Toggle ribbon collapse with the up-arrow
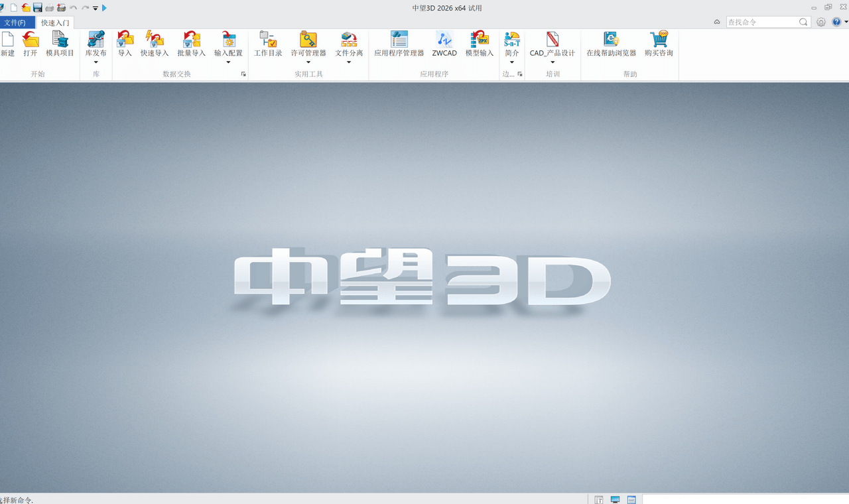Viewport: 849px width, 504px height. [x=717, y=22]
